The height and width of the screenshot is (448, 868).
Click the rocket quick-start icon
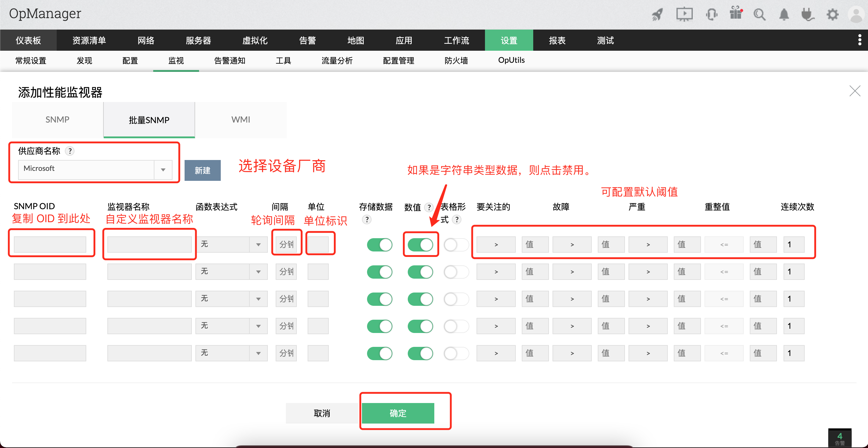657,14
